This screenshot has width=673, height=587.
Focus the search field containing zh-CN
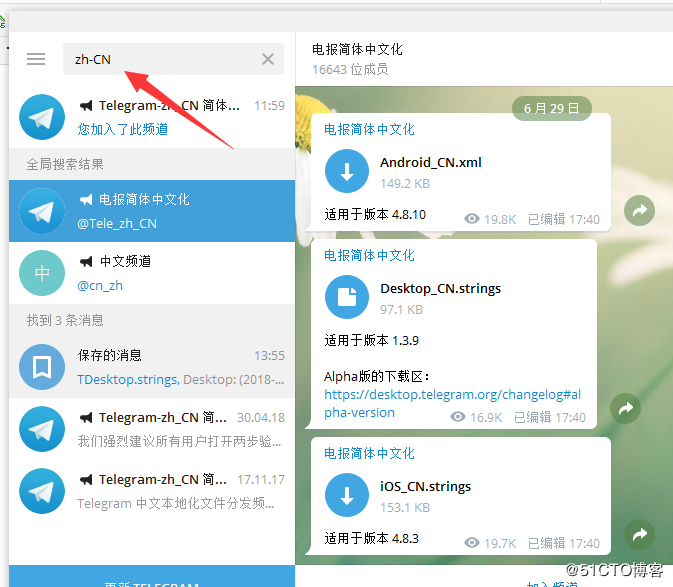pos(173,59)
